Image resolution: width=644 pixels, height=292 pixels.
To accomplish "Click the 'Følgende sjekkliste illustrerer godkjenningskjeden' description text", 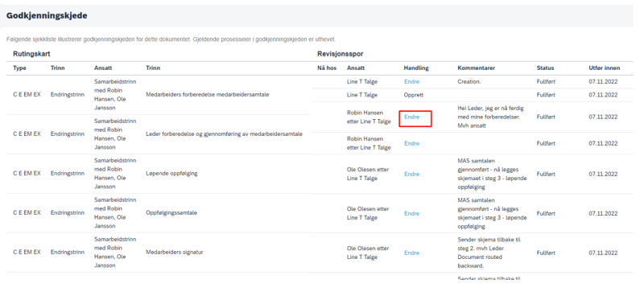I will click(171, 39).
